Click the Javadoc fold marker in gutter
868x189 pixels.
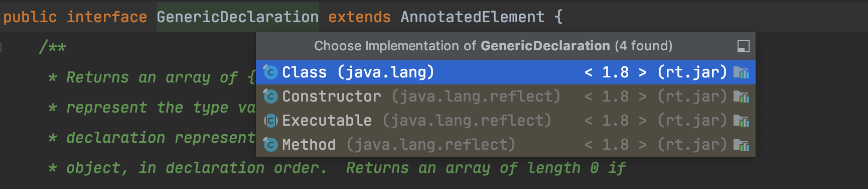(x=1, y=47)
